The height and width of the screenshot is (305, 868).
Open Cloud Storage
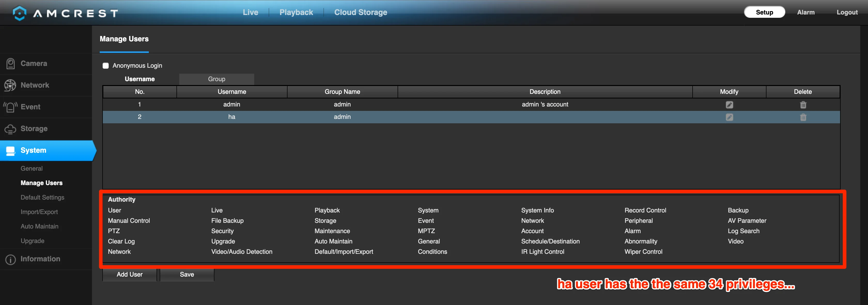[360, 12]
